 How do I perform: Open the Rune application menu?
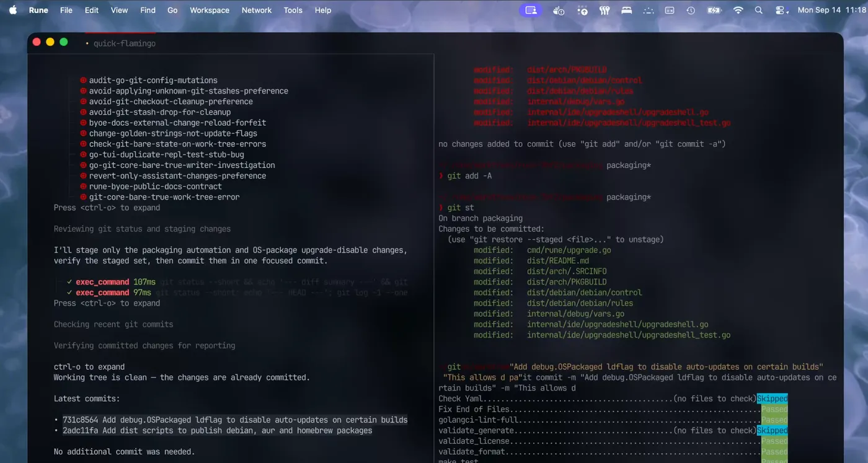click(38, 10)
